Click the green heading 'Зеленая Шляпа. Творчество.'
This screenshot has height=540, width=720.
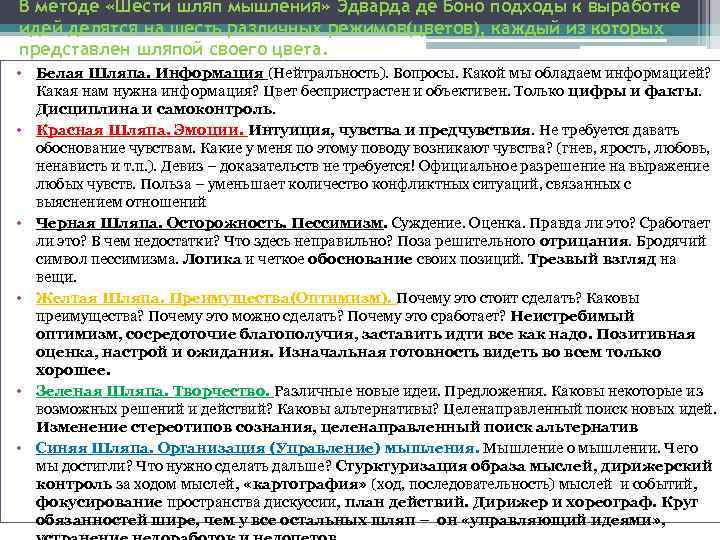pos(152,391)
